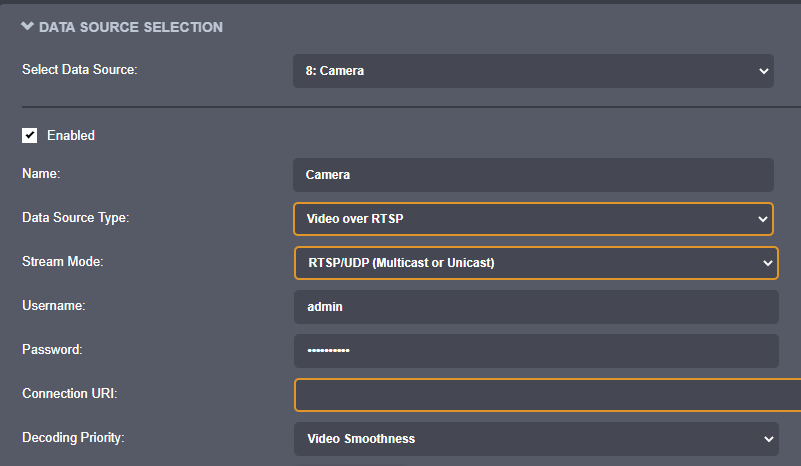The width and height of the screenshot is (801, 466).
Task: Focus the empty Connection URI field
Action: (546, 394)
